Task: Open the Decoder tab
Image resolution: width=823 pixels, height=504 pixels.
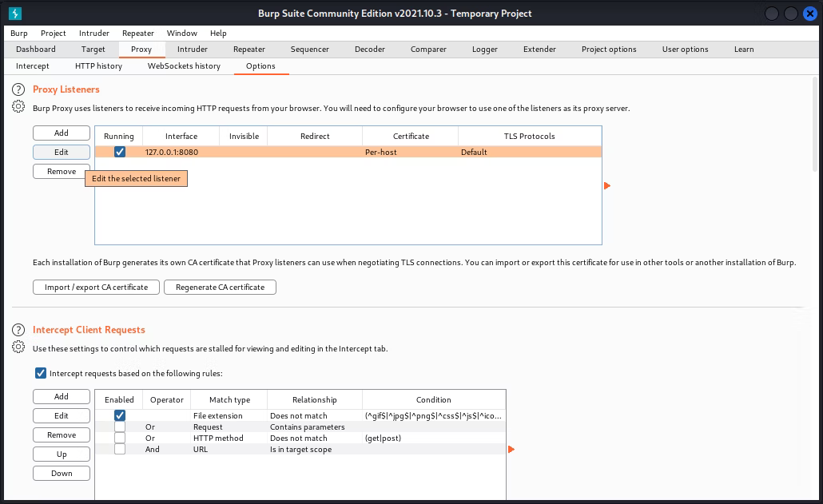Action: (x=369, y=50)
